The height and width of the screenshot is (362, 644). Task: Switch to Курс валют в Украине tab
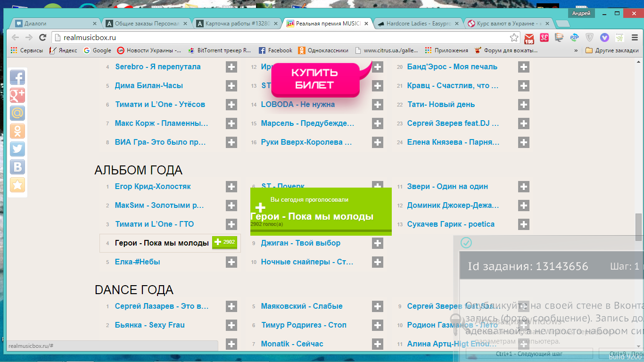point(509,24)
